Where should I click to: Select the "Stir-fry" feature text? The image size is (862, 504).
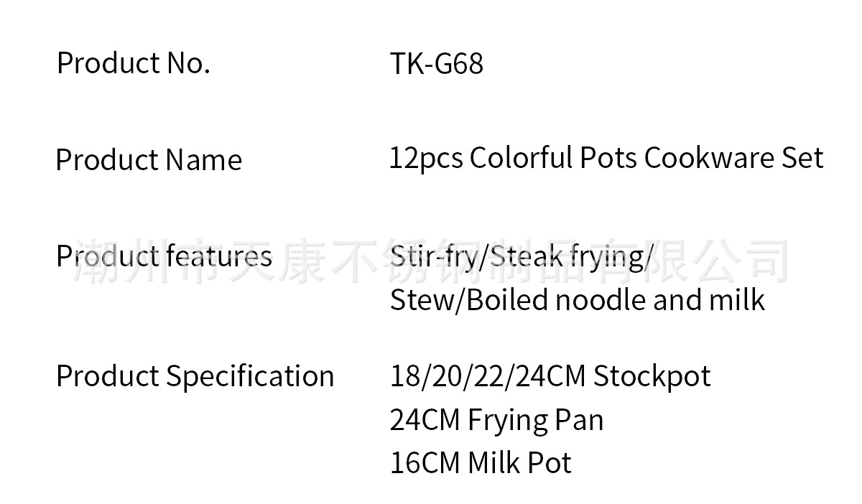coord(433,256)
